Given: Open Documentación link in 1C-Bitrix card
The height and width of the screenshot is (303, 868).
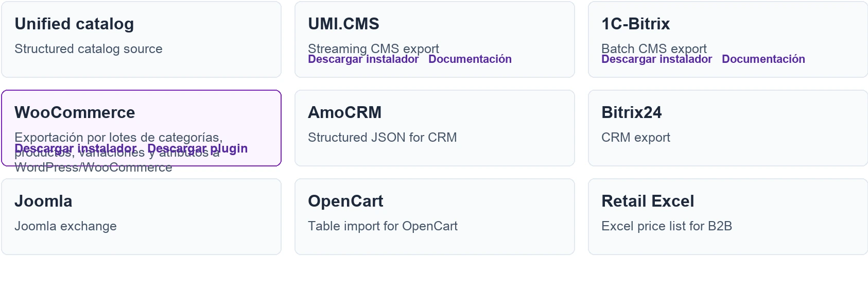Looking at the screenshot, I should tap(763, 59).
